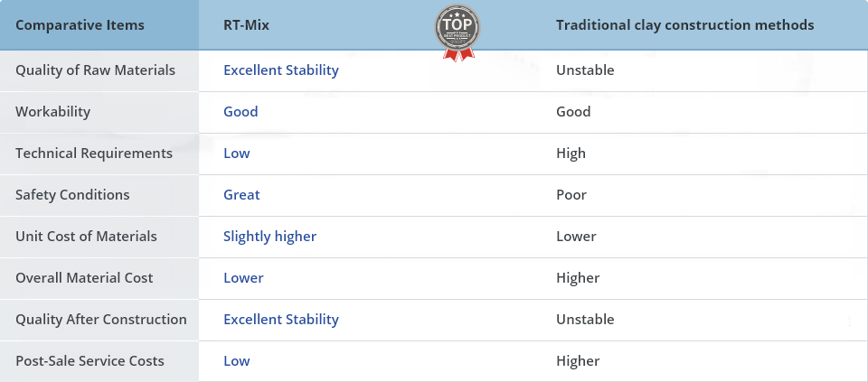Select the Quality of Raw Materials row label
The height and width of the screenshot is (382, 868).
(x=95, y=70)
